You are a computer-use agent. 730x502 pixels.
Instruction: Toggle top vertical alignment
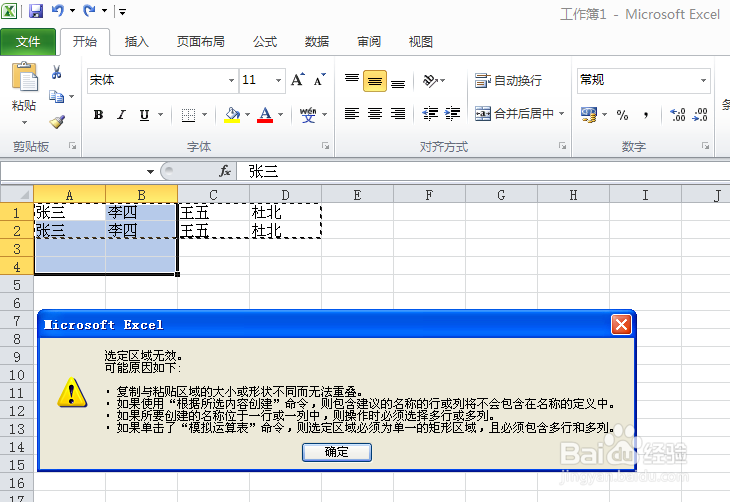[x=352, y=81]
